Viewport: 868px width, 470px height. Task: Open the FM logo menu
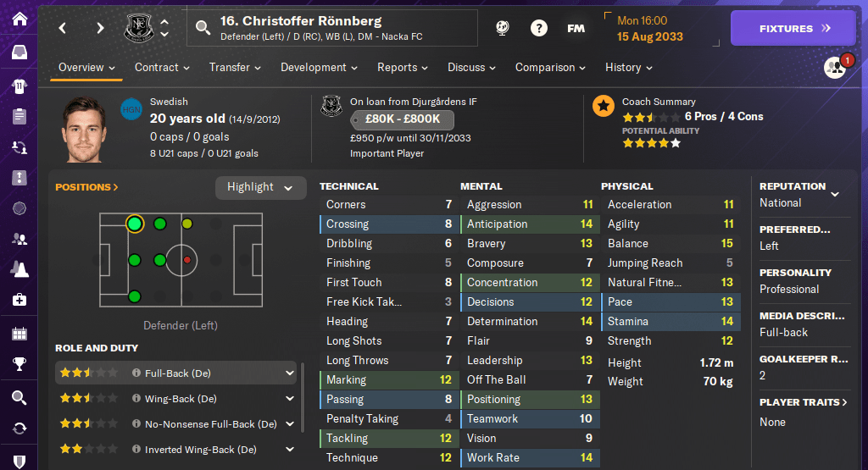[x=576, y=28]
